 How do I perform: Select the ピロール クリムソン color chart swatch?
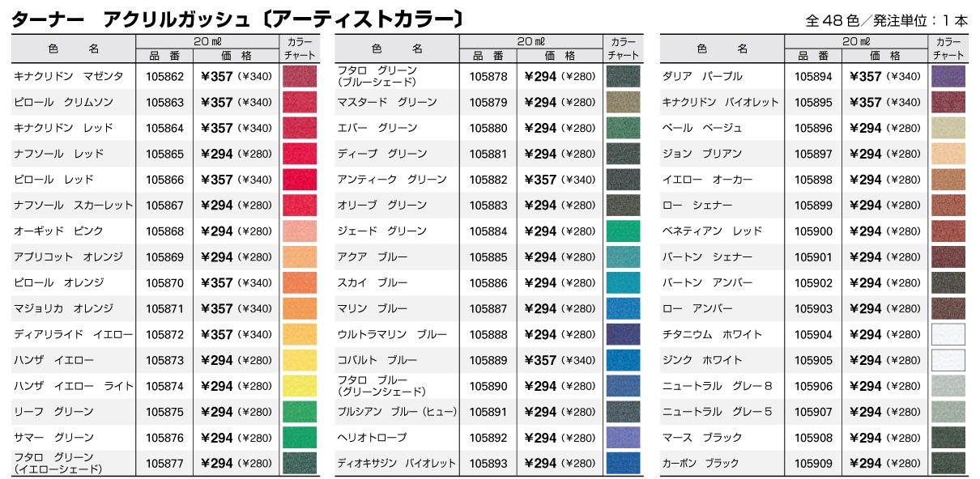pyautogui.click(x=299, y=102)
